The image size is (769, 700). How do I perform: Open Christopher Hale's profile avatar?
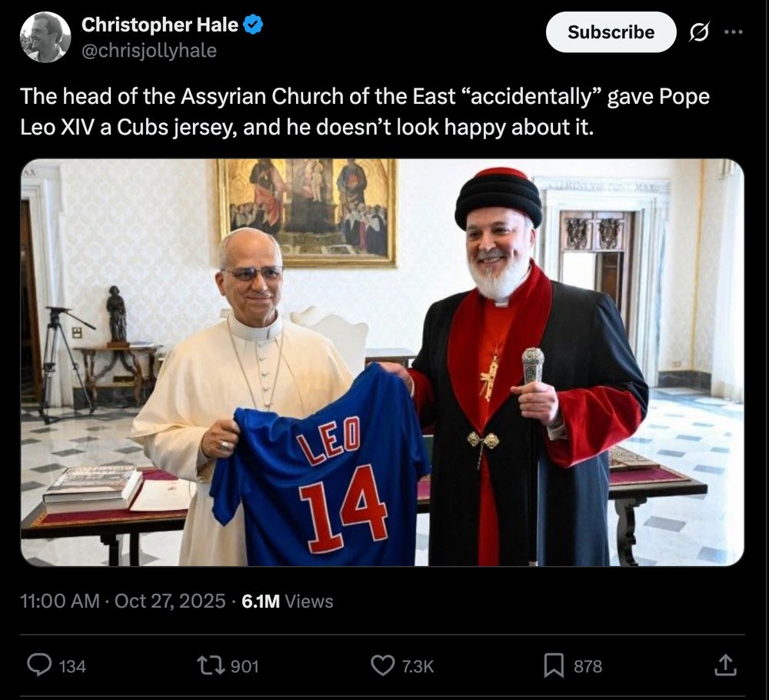click(x=44, y=35)
